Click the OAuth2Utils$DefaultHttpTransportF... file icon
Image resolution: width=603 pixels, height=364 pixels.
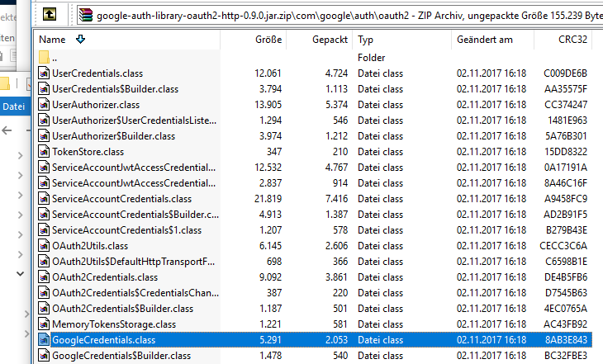point(44,262)
